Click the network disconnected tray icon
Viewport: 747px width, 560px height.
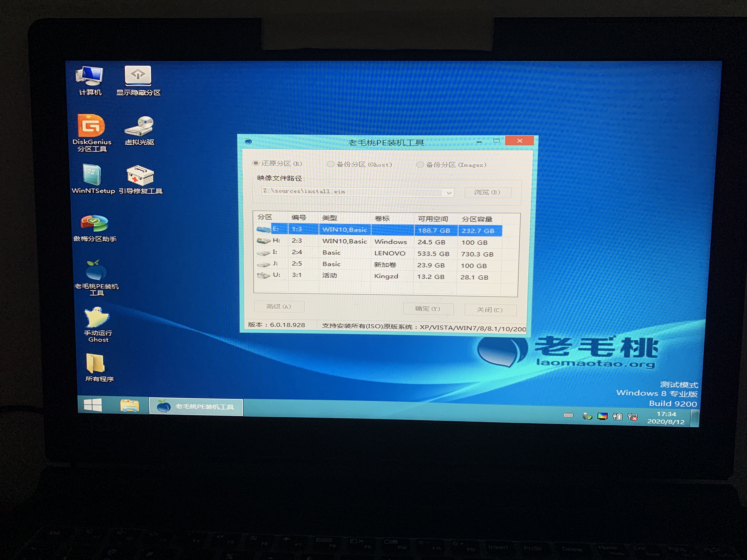(633, 417)
